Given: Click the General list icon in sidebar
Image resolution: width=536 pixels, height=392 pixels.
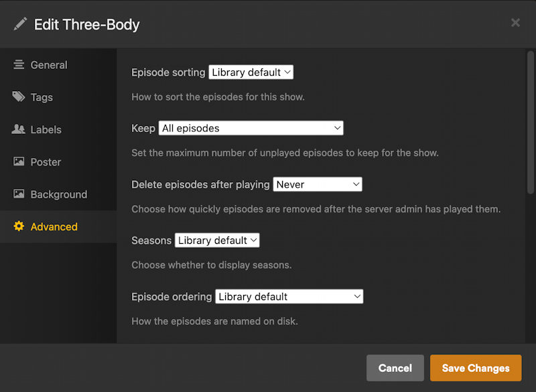Looking at the screenshot, I should [x=19, y=64].
